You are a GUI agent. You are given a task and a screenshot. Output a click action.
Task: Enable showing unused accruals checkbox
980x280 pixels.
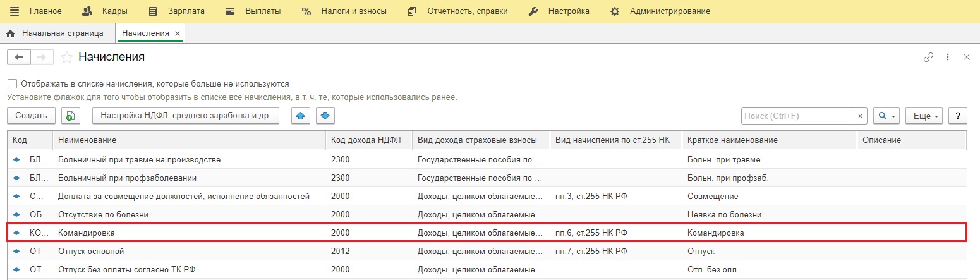tap(12, 83)
